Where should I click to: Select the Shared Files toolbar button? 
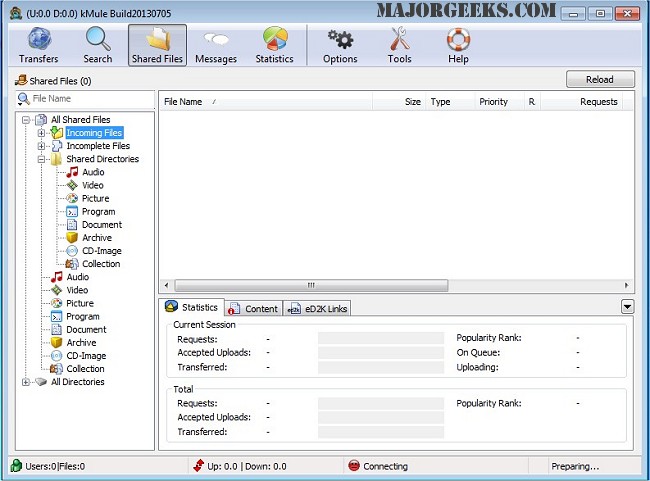pos(157,45)
